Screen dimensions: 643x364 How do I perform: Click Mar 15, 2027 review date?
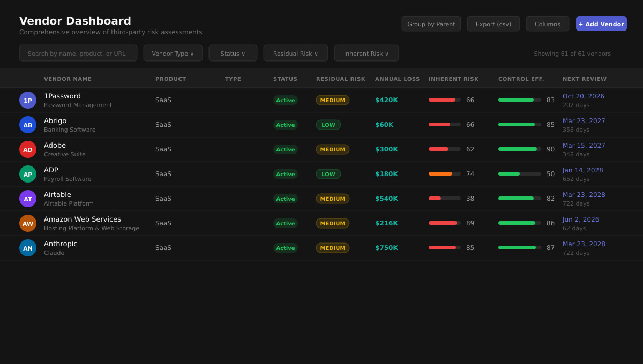click(x=584, y=146)
